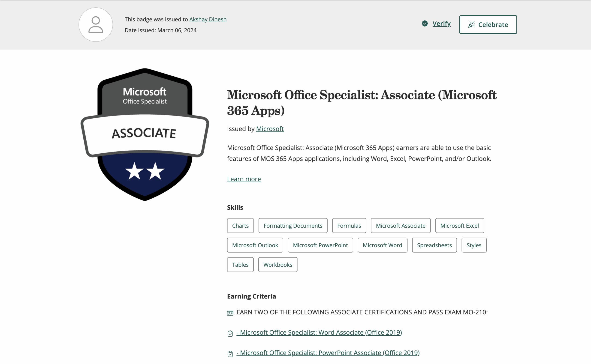Select the Workbooks skill tag

tap(278, 265)
